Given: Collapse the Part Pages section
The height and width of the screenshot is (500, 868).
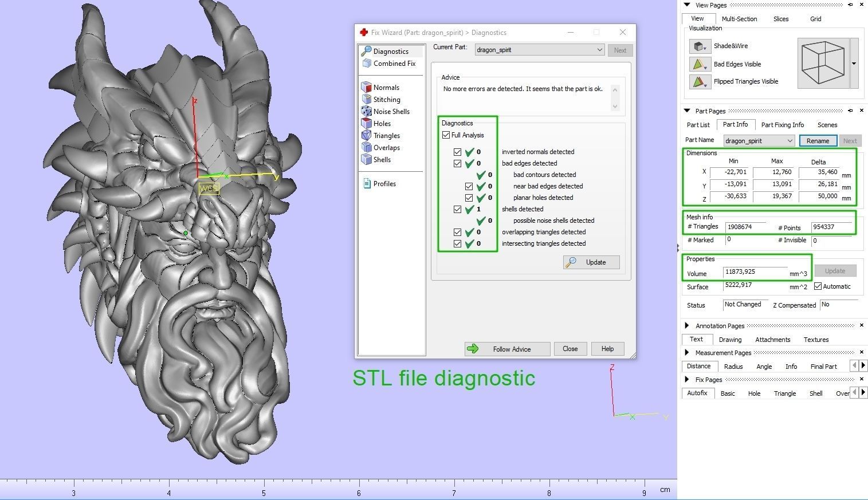Looking at the screenshot, I should [687, 111].
